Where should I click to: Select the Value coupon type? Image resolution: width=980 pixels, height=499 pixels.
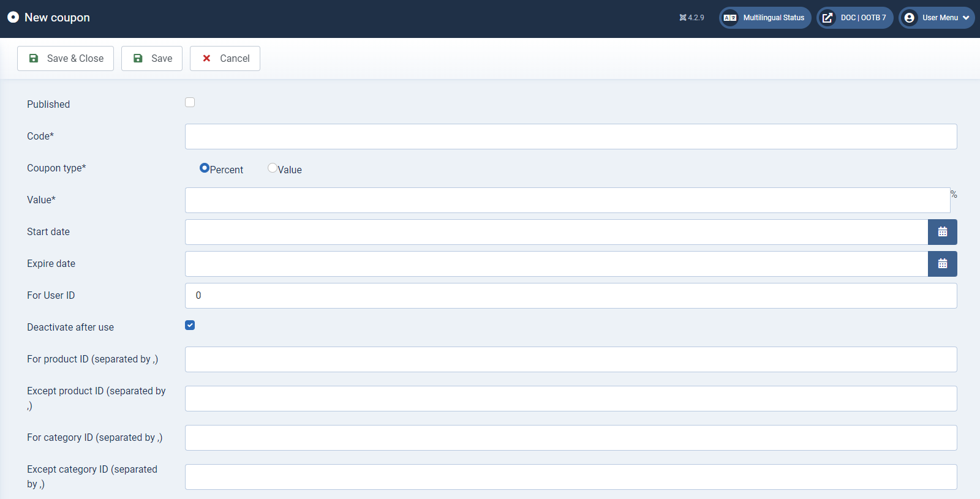pyautogui.click(x=273, y=168)
